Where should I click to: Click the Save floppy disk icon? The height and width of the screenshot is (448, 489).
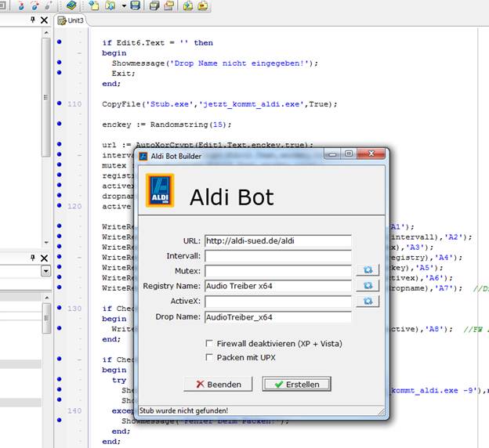click(x=135, y=5)
